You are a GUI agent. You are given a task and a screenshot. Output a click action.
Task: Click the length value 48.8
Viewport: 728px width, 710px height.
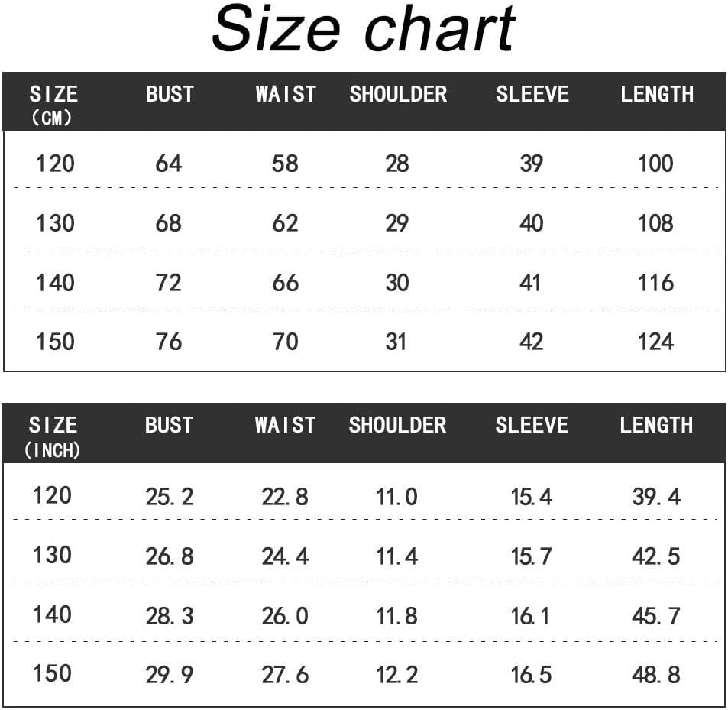[655, 675]
